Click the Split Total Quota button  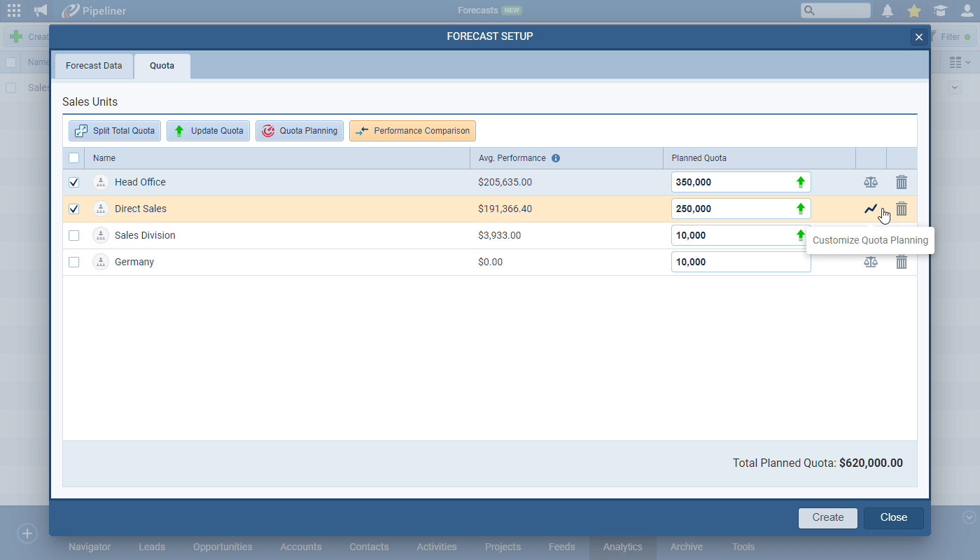click(114, 130)
